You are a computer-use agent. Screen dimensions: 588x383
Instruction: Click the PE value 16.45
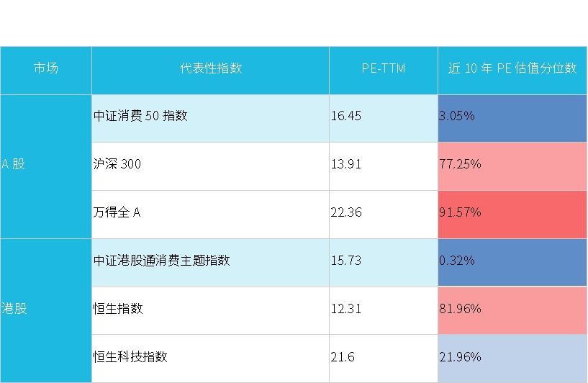coord(383,116)
